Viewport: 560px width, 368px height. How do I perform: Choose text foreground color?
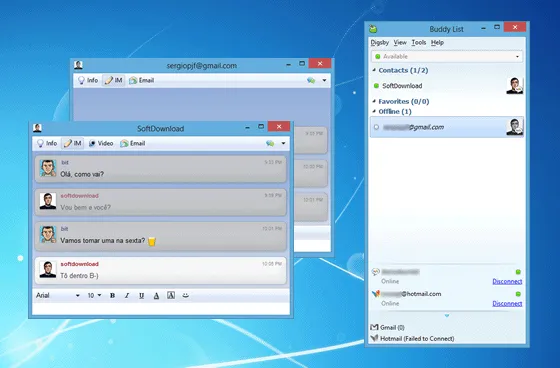[156, 295]
